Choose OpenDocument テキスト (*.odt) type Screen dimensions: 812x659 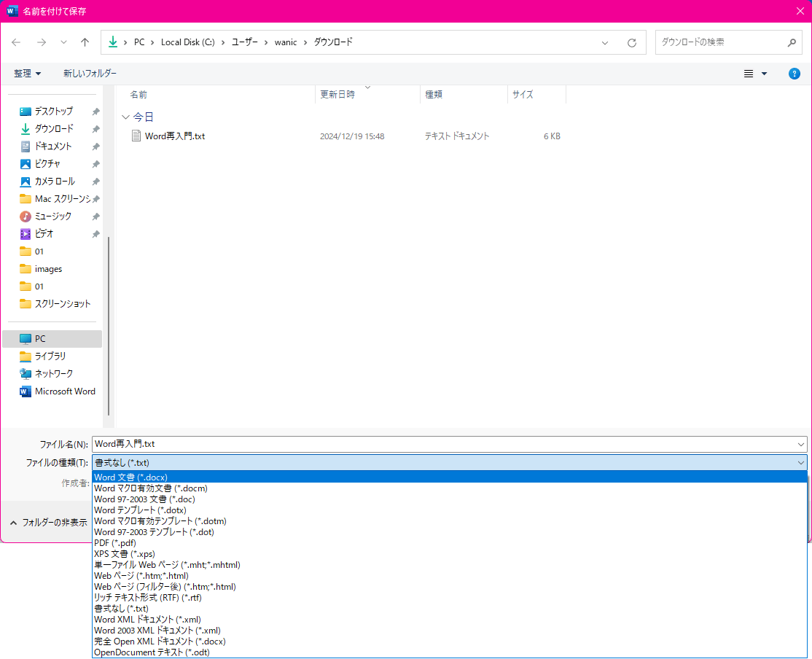450,652
